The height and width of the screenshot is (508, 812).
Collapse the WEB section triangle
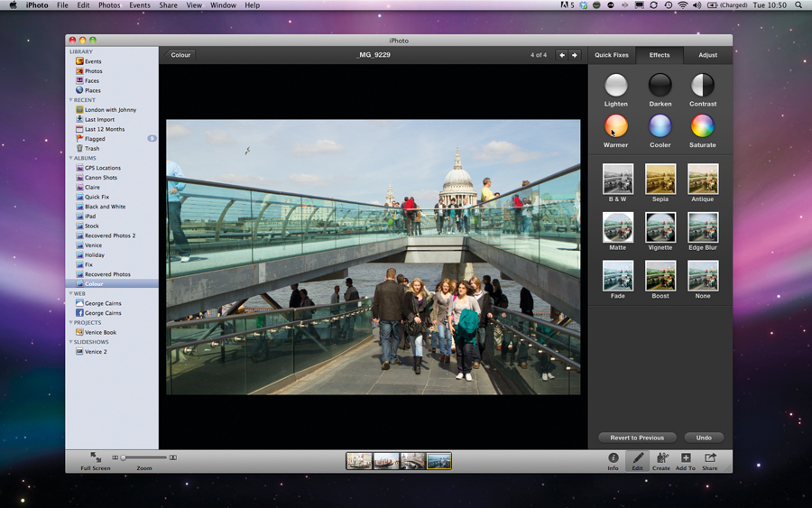tap(71, 293)
